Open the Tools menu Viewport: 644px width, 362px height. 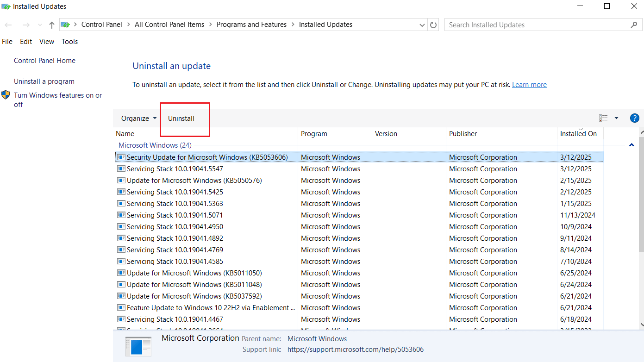[69, 41]
